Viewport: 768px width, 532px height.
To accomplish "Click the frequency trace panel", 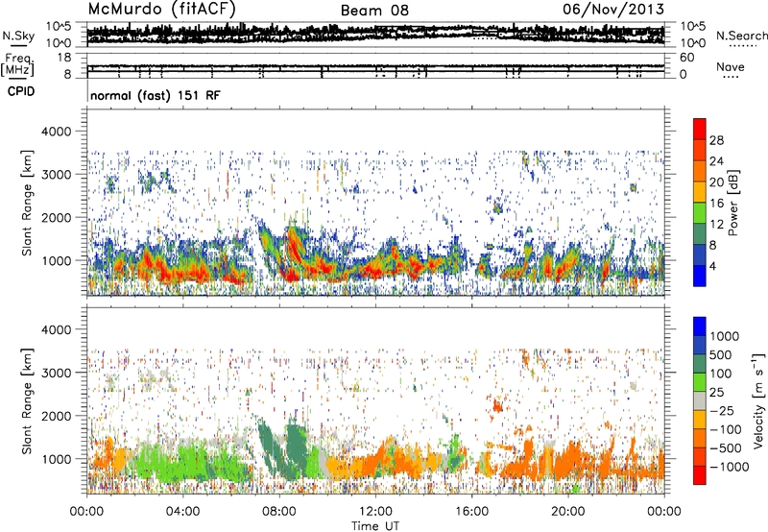I will pyautogui.click(x=375, y=65).
